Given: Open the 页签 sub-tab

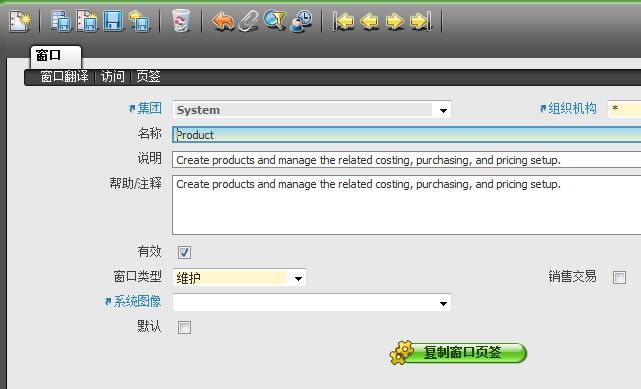Looking at the screenshot, I should [148, 76].
